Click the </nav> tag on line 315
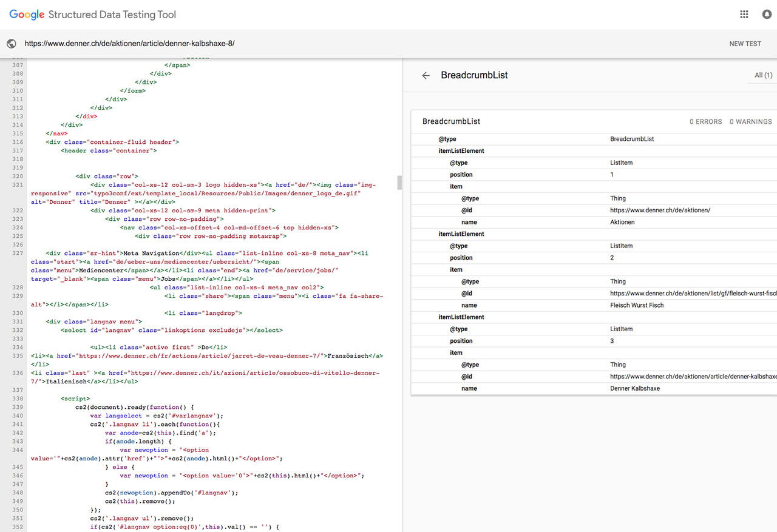This screenshot has height=532, width=777. tap(56, 133)
